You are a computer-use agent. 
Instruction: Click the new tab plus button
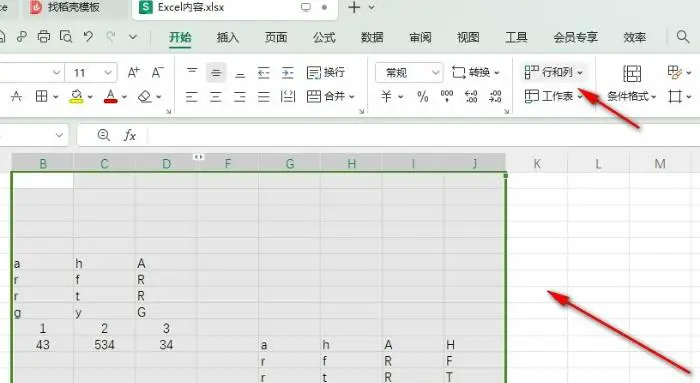pos(354,8)
